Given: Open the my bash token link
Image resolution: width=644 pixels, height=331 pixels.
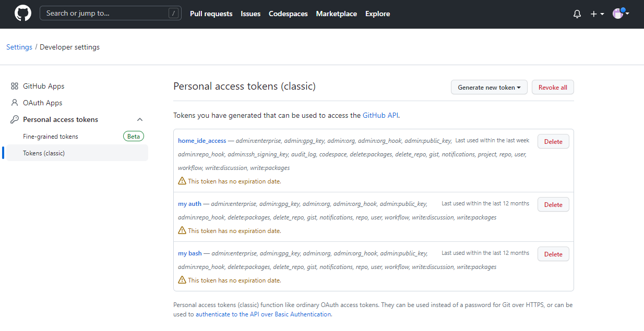Looking at the screenshot, I should pos(190,253).
